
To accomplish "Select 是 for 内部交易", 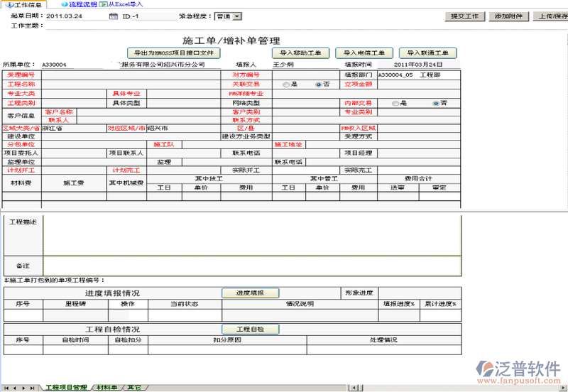I will pyautogui.click(x=395, y=103).
